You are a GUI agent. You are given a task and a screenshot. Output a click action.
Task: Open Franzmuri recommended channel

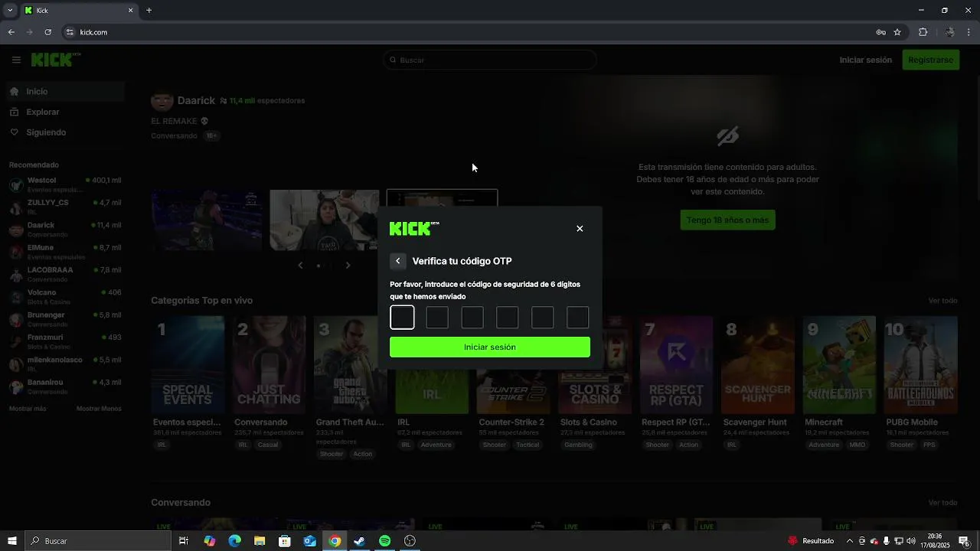coord(65,341)
